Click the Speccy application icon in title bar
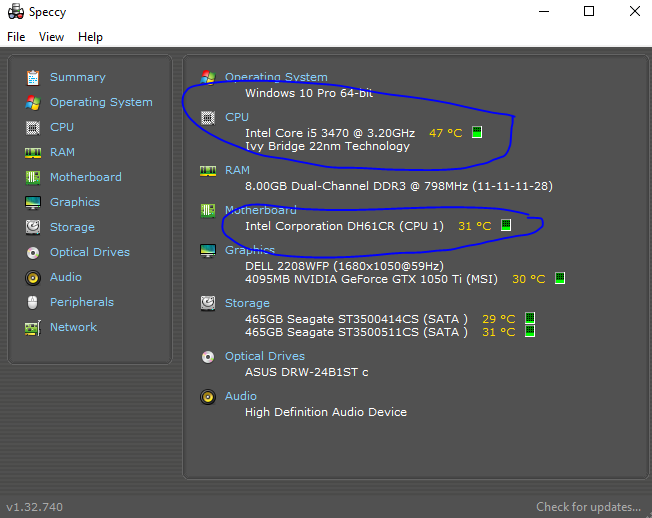652x518 pixels. tap(16, 11)
